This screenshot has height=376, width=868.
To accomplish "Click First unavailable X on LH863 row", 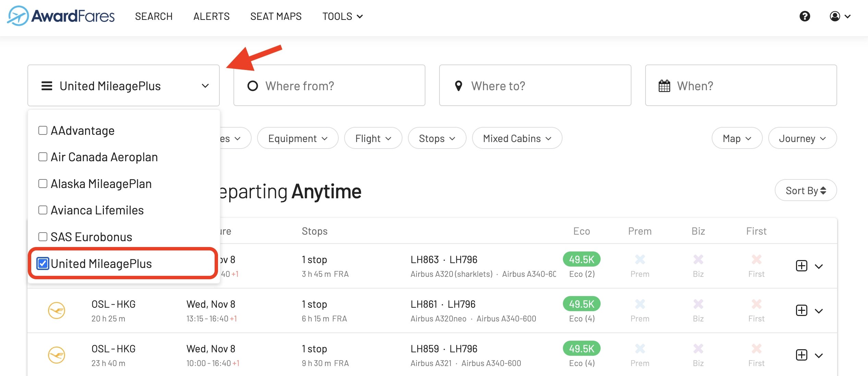I will coord(757,259).
